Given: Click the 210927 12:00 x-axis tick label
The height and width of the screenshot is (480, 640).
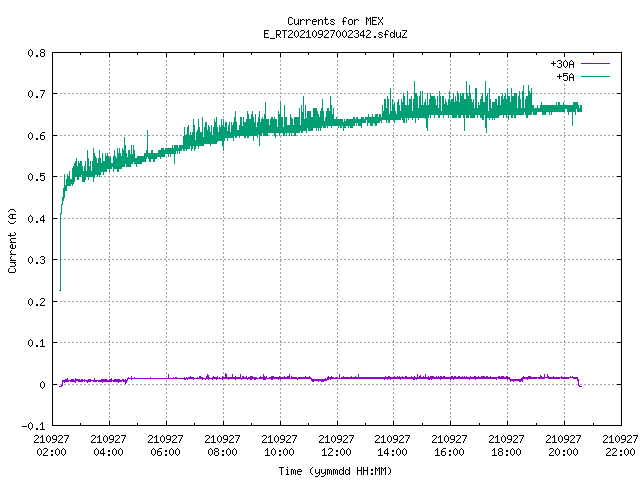Looking at the screenshot, I should click(x=336, y=445).
